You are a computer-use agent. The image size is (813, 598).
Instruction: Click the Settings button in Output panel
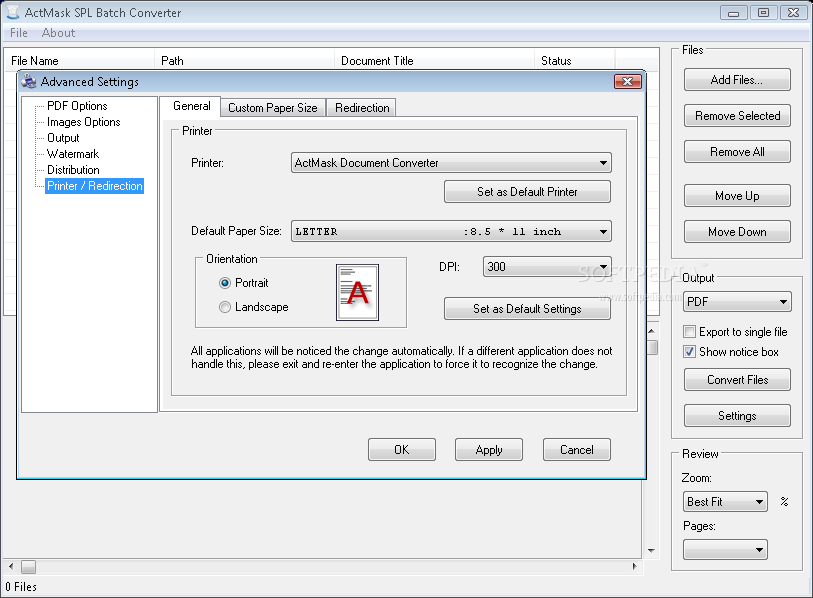[x=737, y=416]
